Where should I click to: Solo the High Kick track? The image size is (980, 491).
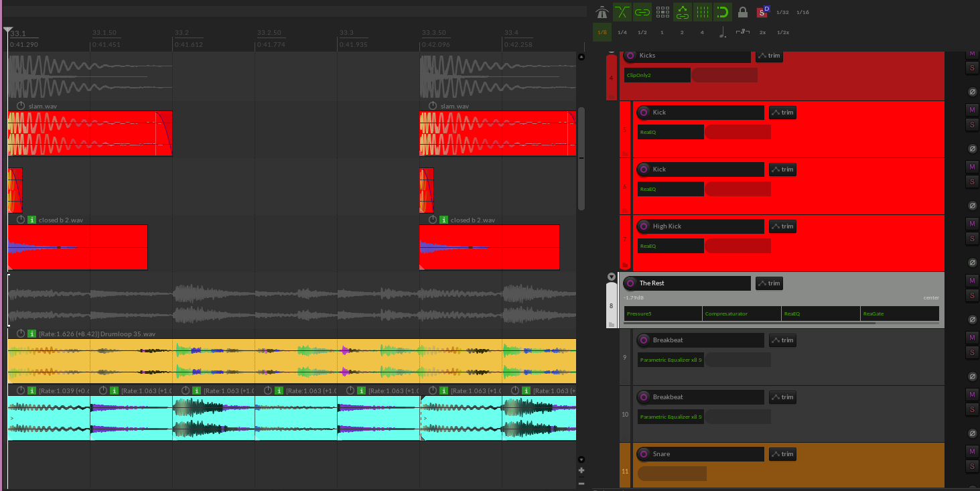[972, 238]
